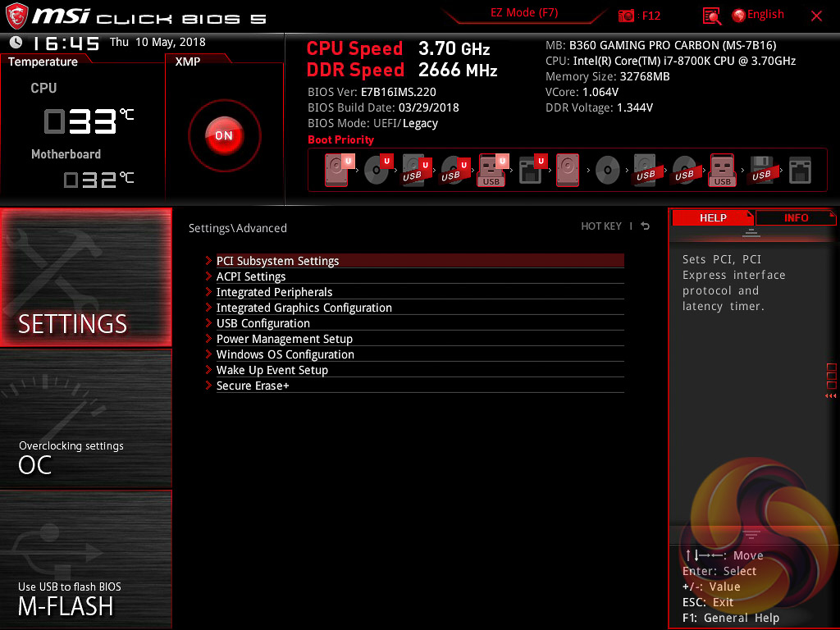Click the CPU temperature 33°C reading
Image resolution: width=840 pixels, height=630 pixels.
[89, 121]
